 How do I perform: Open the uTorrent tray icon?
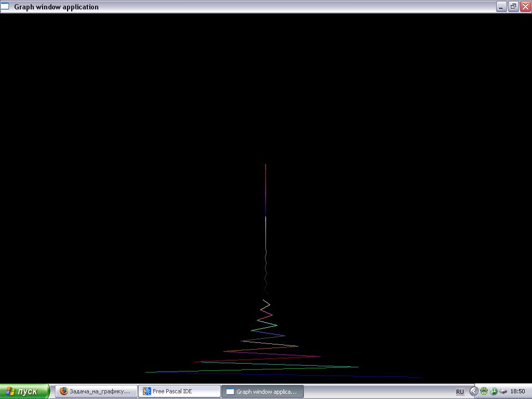(x=494, y=391)
